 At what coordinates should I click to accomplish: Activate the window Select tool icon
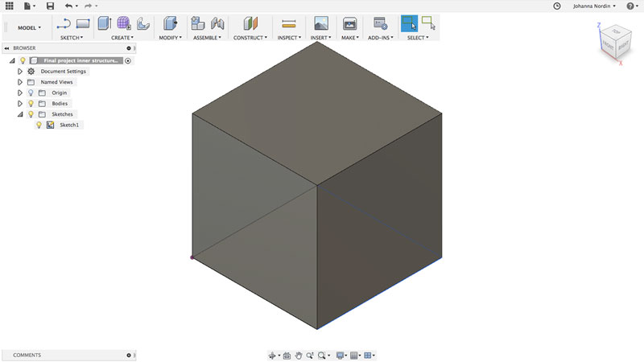pos(409,23)
